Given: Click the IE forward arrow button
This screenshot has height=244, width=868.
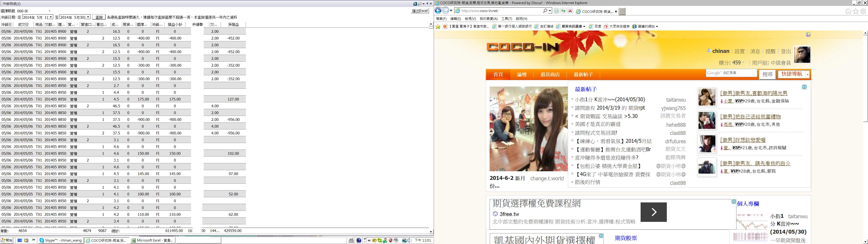Looking at the screenshot, I should click(446, 11).
